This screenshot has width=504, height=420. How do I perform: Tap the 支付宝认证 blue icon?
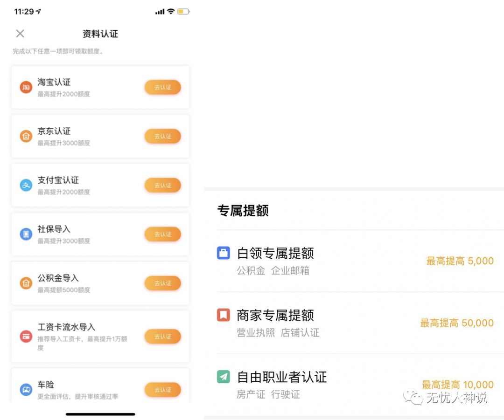click(x=26, y=185)
